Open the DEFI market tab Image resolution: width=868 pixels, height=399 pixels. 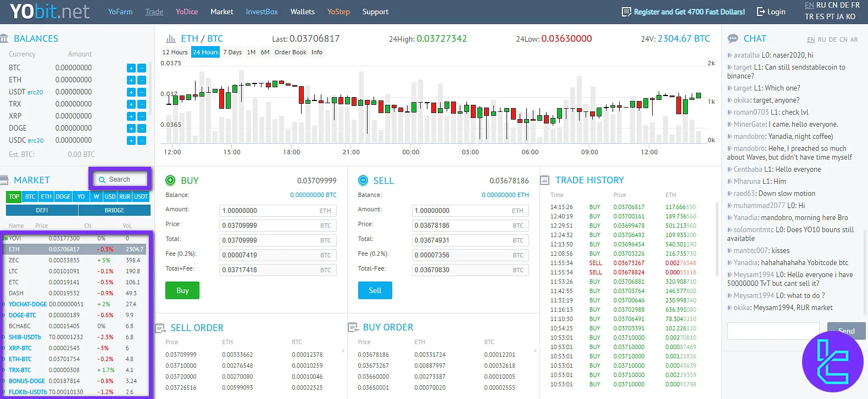pos(42,210)
